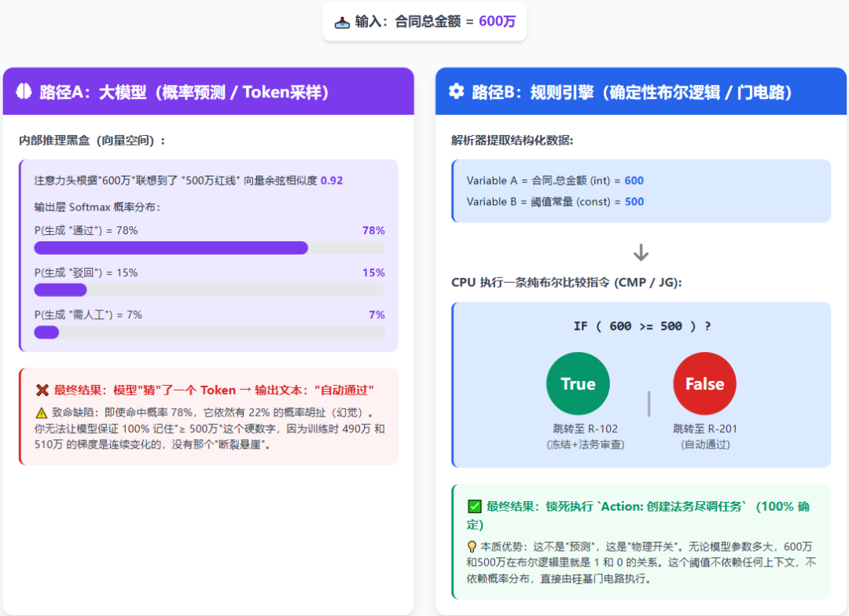The image size is (849, 616).
Task: Click the 跳转至 R-201 label
Action: 705,429
